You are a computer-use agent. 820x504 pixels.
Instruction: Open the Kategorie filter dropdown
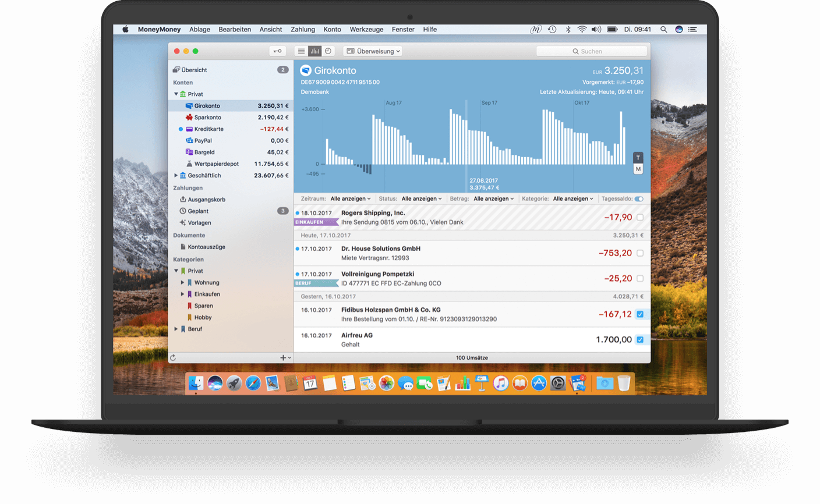tap(572, 199)
